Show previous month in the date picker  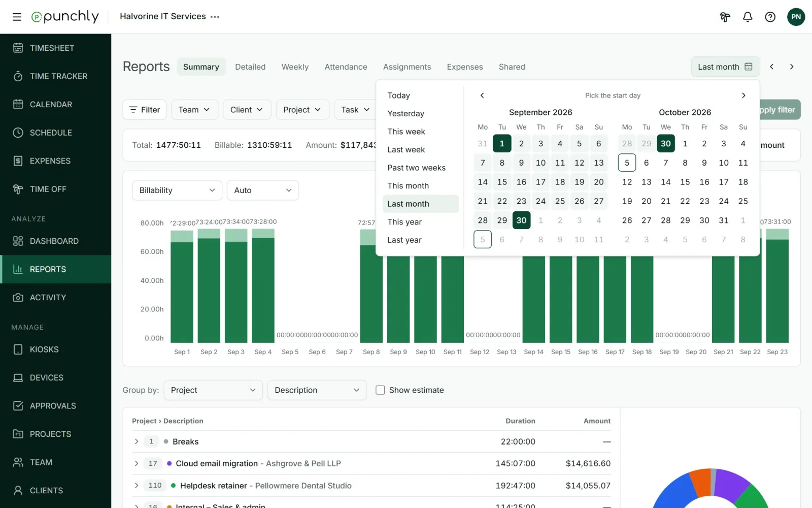(482, 96)
